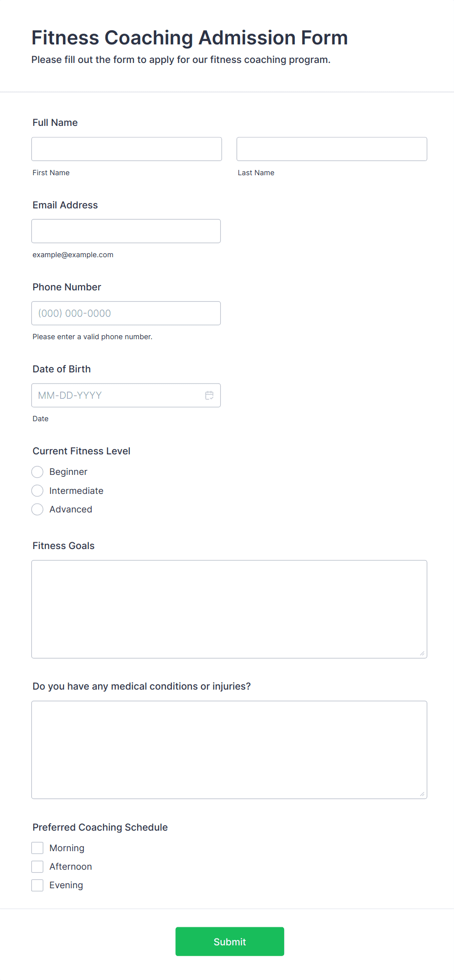454x980 pixels.
Task: Focus the Phone Number input
Action: click(126, 313)
